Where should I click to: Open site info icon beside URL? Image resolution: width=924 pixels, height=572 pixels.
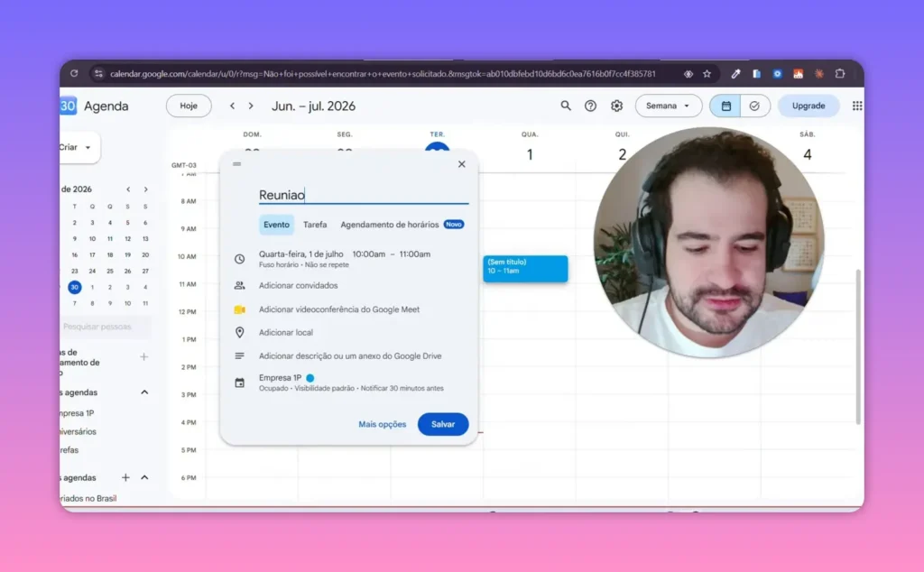tap(98, 74)
